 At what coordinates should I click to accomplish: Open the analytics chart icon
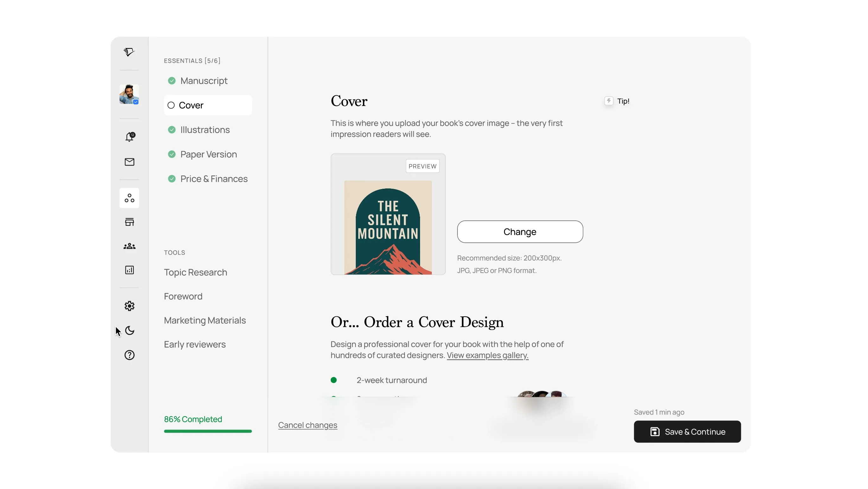[x=129, y=270]
